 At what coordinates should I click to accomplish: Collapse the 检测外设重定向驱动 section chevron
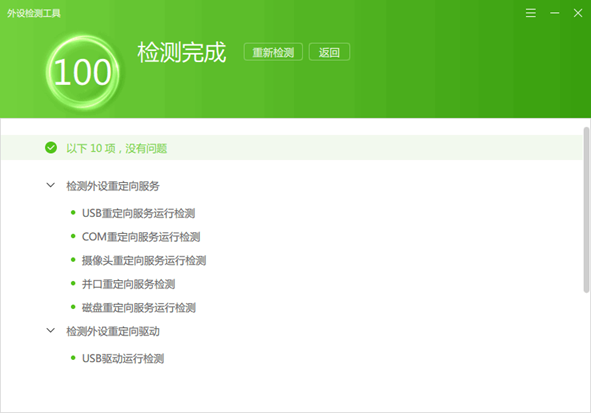(x=51, y=330)
